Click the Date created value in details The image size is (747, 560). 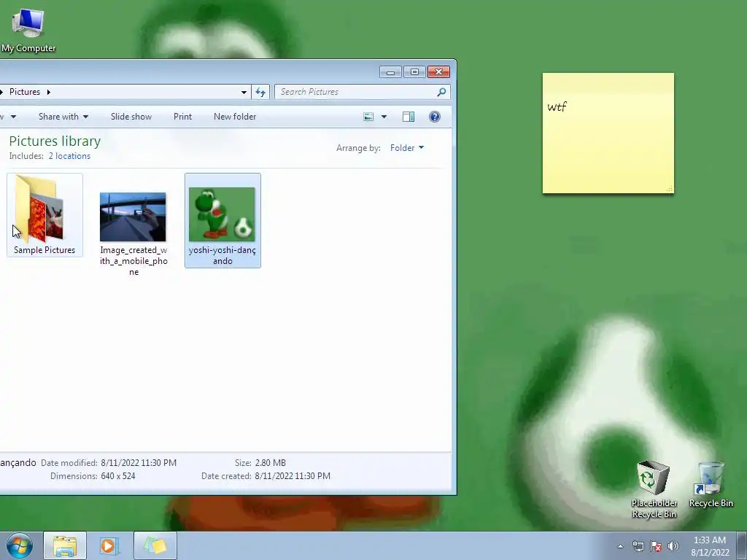293,476
